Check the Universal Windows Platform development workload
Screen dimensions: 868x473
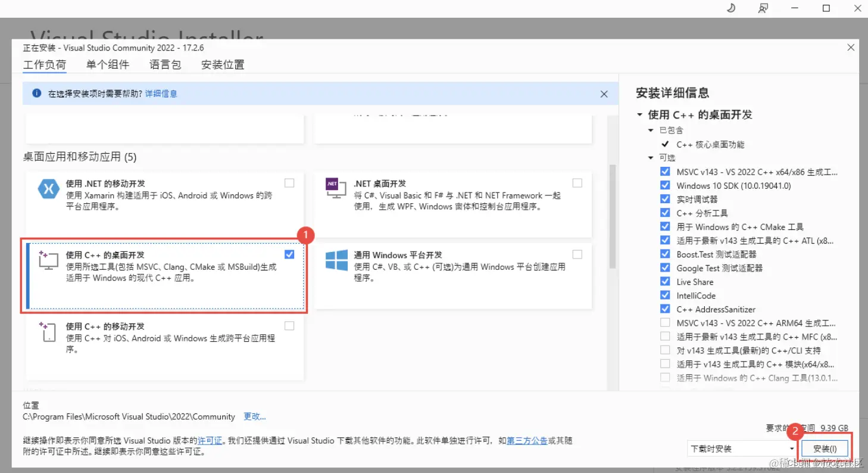(577, 254)
